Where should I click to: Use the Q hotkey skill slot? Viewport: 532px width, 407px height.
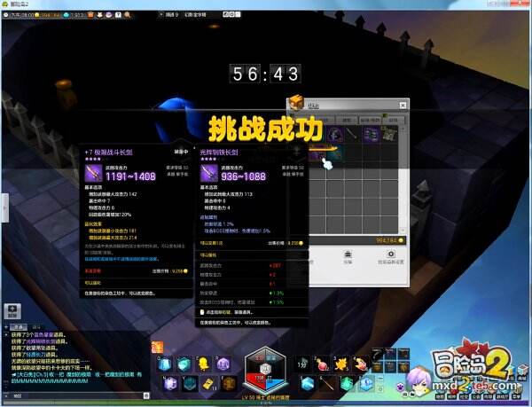pos(165,364)
